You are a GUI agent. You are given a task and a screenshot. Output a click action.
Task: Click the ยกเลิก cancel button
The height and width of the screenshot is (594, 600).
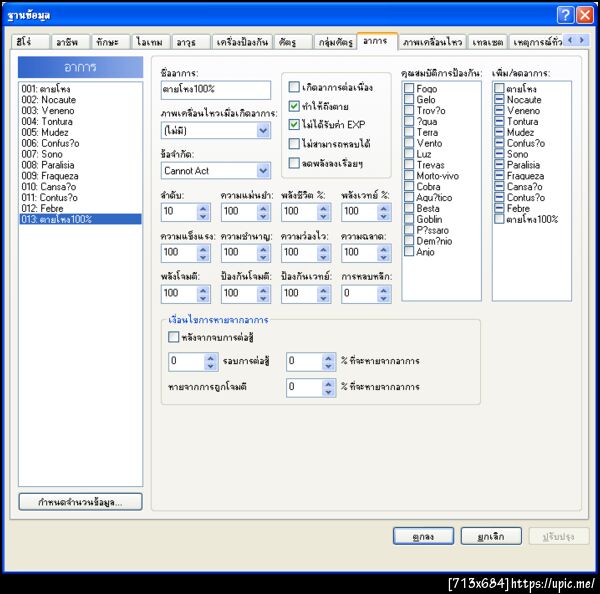(x=491, y=536)
